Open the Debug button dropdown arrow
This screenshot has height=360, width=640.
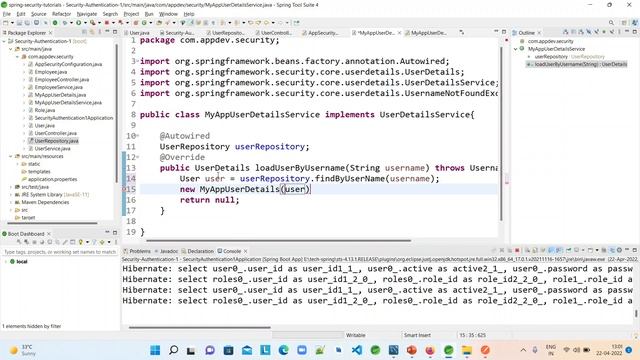(71, 23)
